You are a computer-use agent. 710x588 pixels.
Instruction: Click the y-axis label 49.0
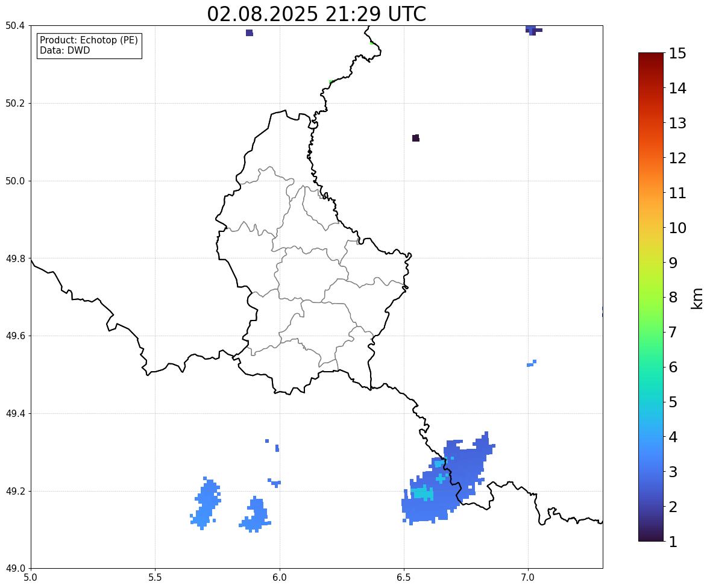coord(14,569)
